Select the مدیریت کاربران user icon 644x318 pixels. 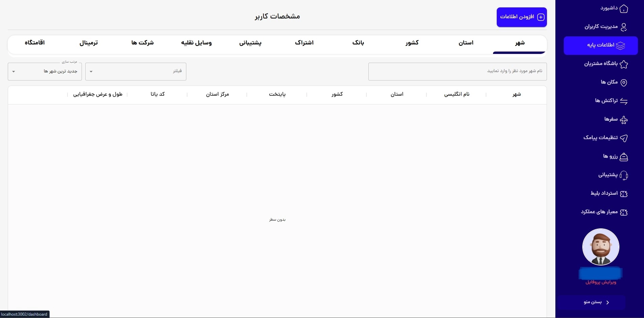tap(623, 27)
